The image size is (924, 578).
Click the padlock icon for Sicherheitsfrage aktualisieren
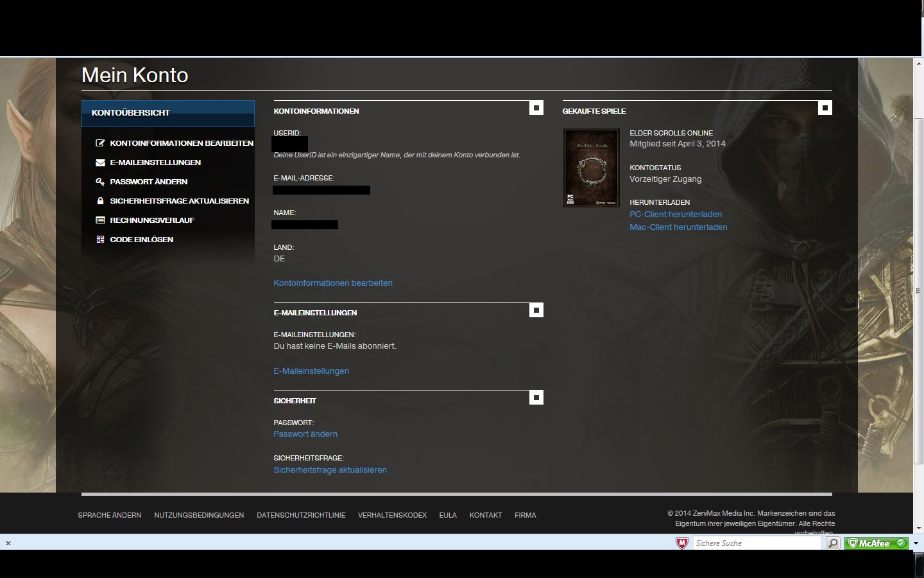[100, 201]
